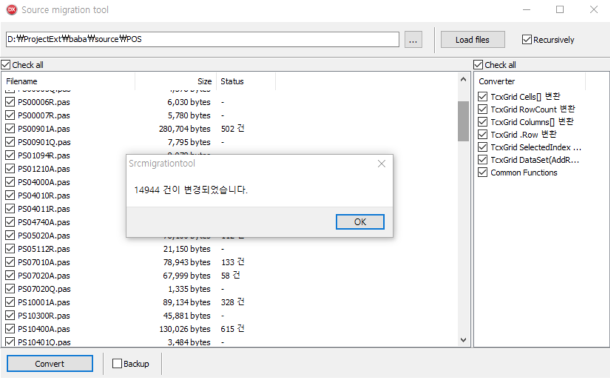This screenshot has width=610, height=378.
Task: Select PS00901A.pas filename text
Action: [x=44, y=129]
